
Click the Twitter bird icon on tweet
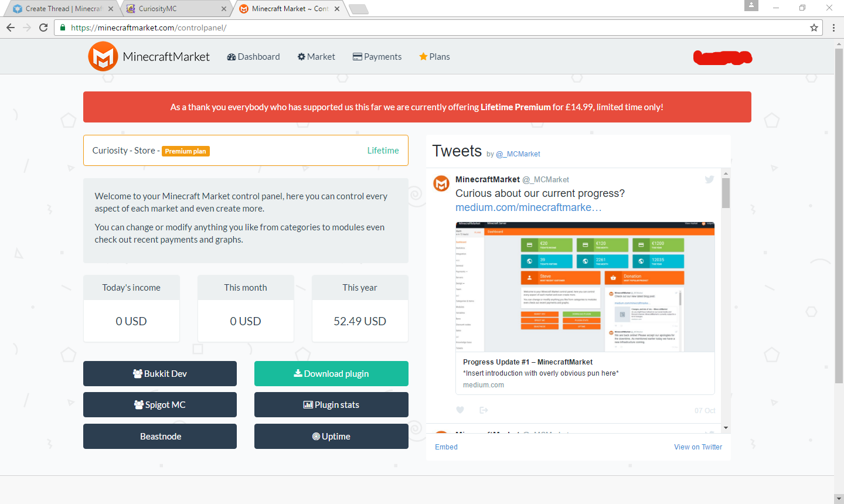point(710,179)
